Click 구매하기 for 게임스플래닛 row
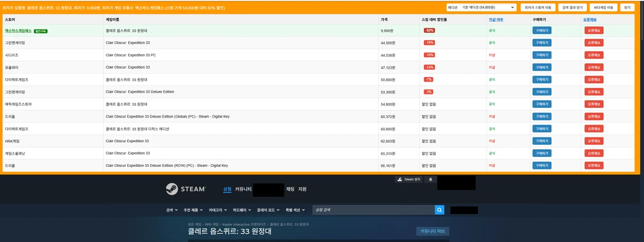This screenshot has width=644, height=242. click(541, 153)
